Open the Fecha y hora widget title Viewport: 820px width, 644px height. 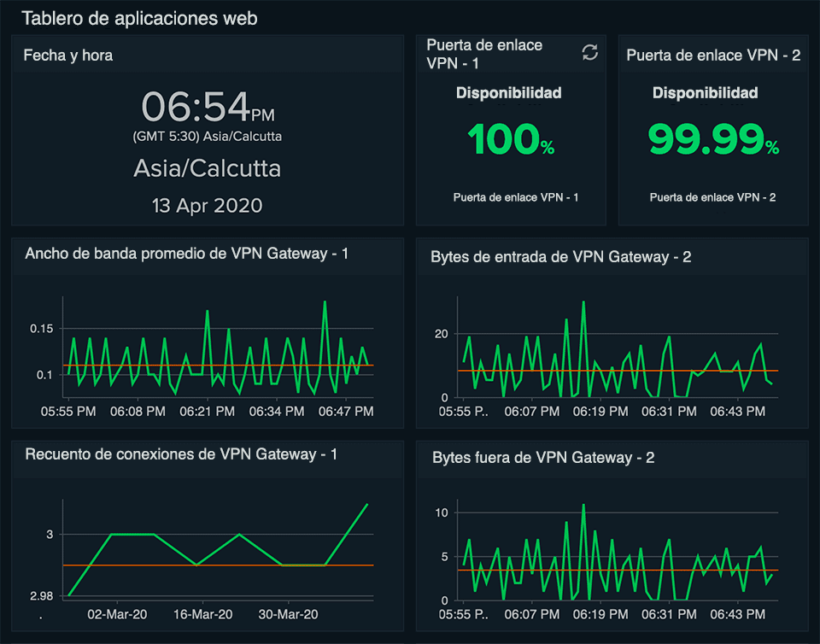[68, 55]
